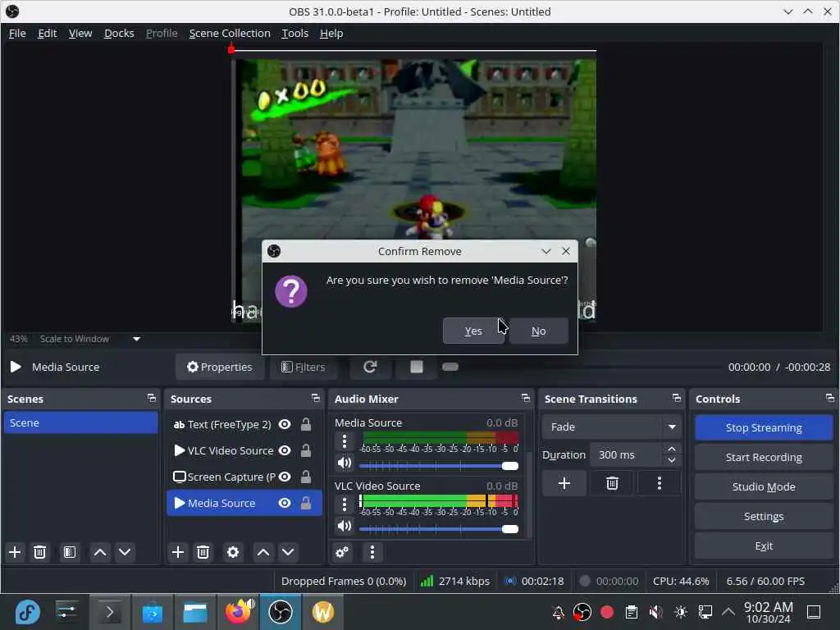Click Start Recording
This screenshot has width=840, height=630.
764,457
